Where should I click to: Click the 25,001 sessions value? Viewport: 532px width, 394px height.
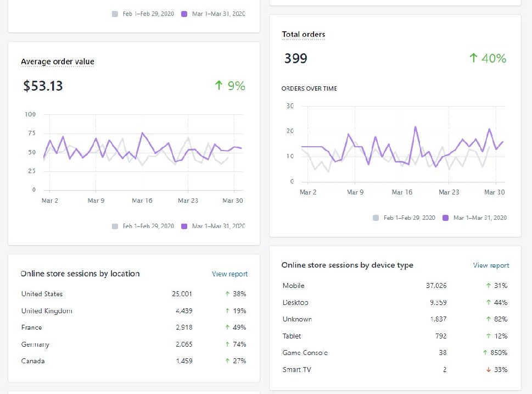(182, 294)
